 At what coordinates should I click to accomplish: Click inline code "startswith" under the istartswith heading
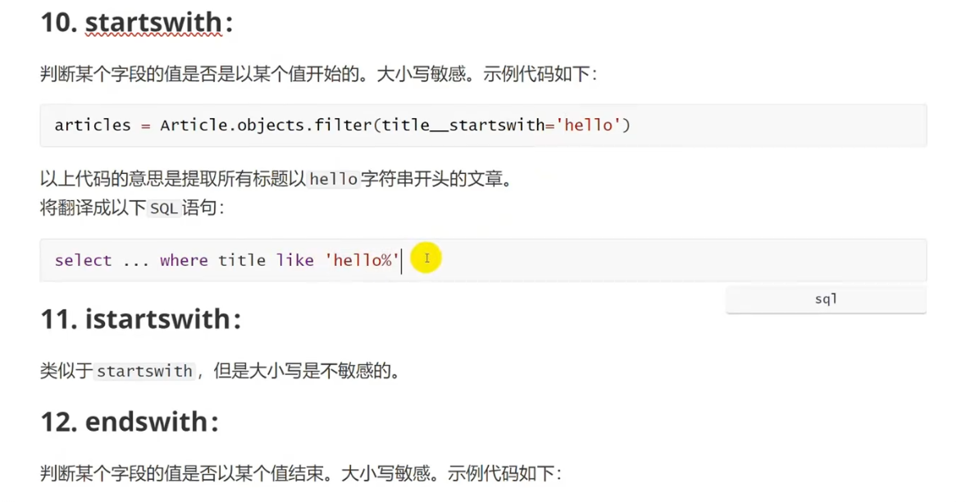(144, 372)
